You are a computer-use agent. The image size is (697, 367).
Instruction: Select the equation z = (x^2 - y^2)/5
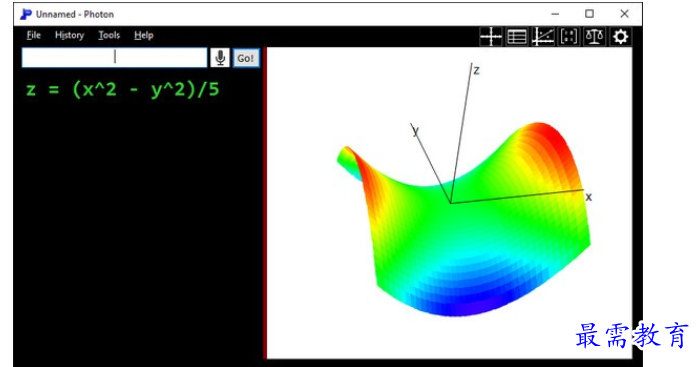(x=123, y=90)
